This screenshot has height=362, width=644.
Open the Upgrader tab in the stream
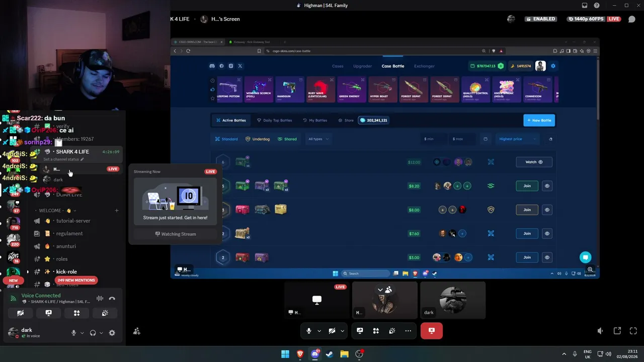362,66
